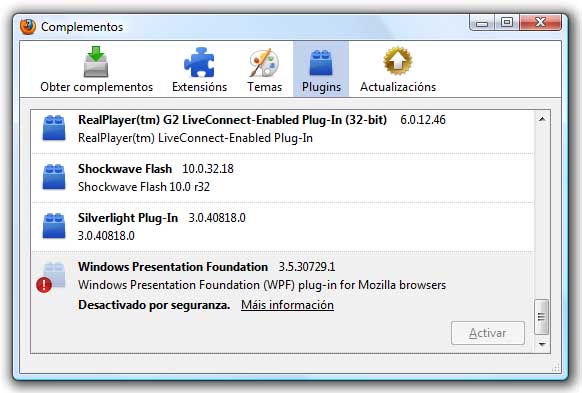This screenshot has width=582, height=393.
Task: Open the Máis información link
Action: (x=287, y=305)
